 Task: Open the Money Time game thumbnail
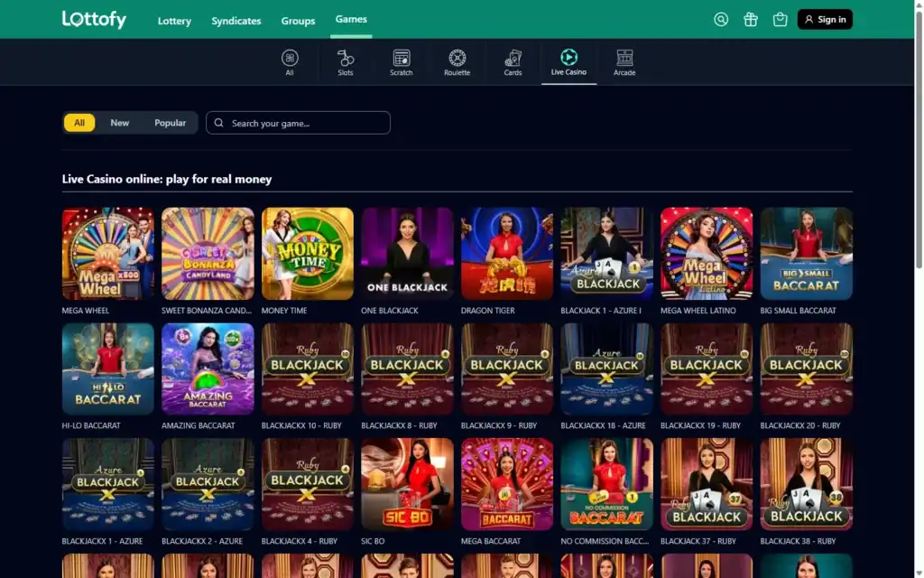click(x=308, y=254)
